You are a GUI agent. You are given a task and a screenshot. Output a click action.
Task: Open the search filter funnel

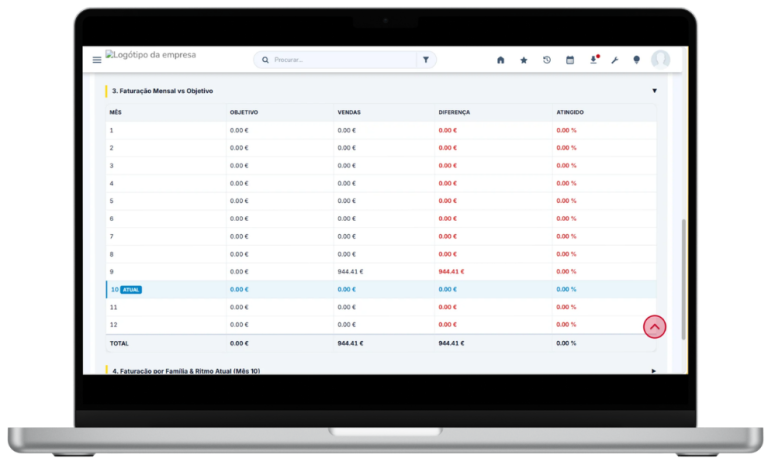(426, 60)
